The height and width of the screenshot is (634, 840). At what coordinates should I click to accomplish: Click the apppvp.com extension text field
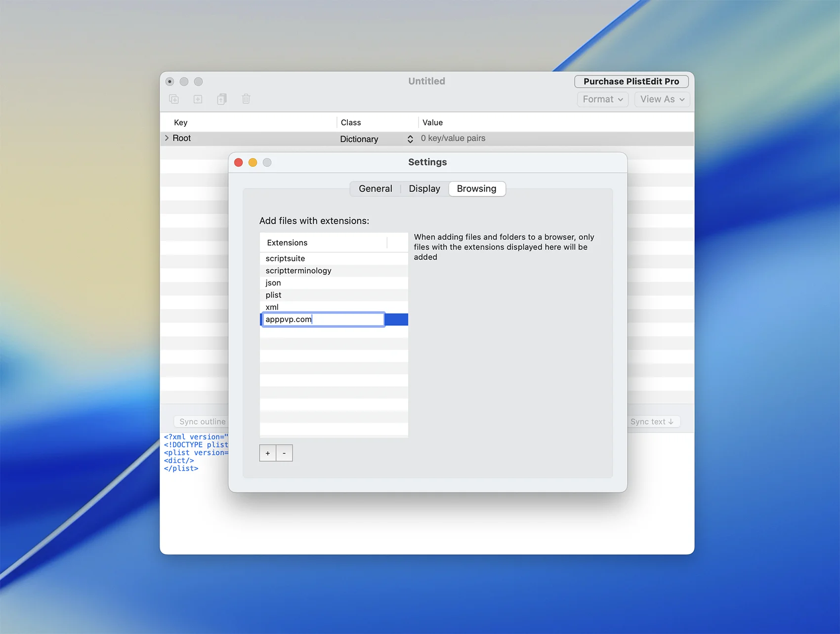tap(323, 319)
